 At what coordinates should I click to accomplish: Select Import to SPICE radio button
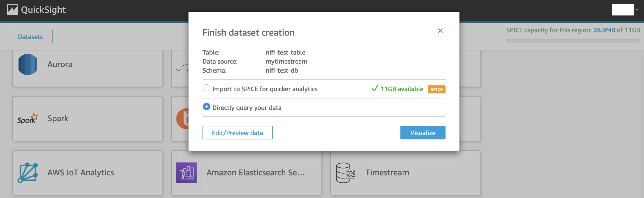tap(206, 88)
